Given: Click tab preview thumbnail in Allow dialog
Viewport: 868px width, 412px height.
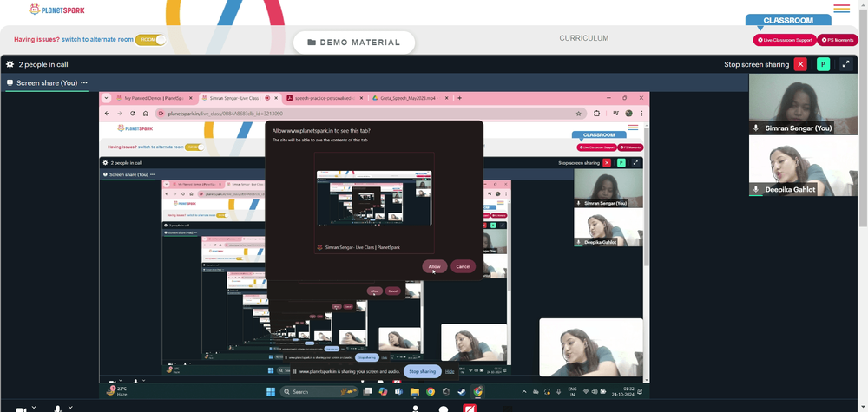Looking at the screenshot, I should pos(374,198).
